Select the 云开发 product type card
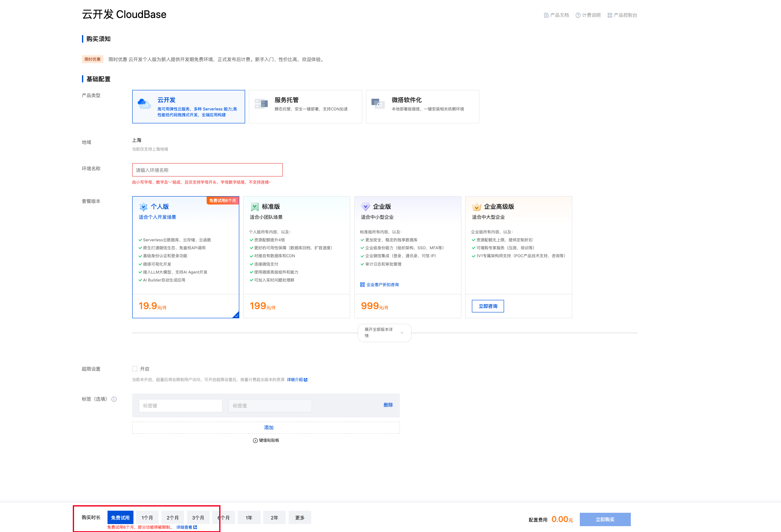781x532 pixels. 189,107
